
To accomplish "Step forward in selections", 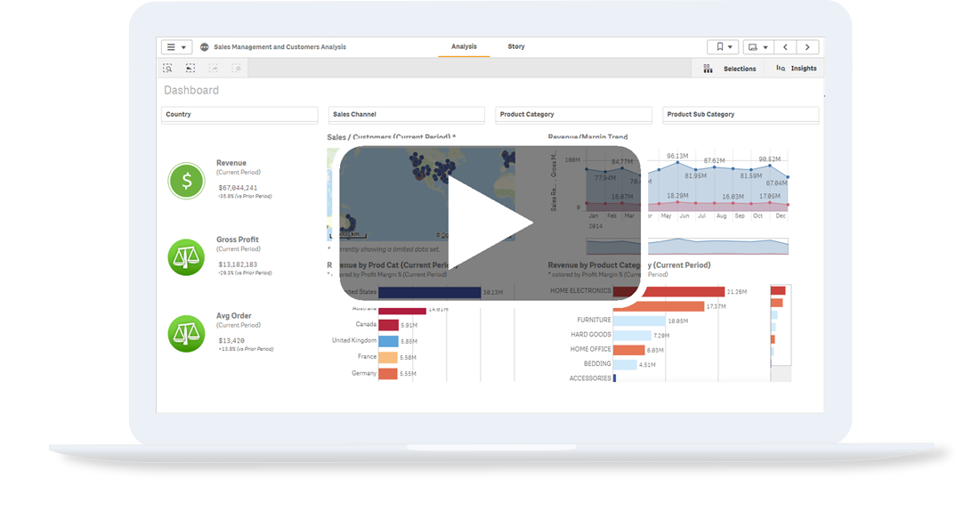I will pos(213,68).
